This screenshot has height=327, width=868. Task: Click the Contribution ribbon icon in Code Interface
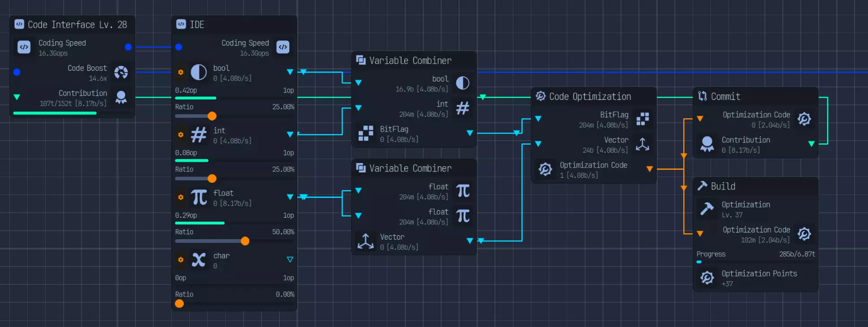tap(121, 97)
